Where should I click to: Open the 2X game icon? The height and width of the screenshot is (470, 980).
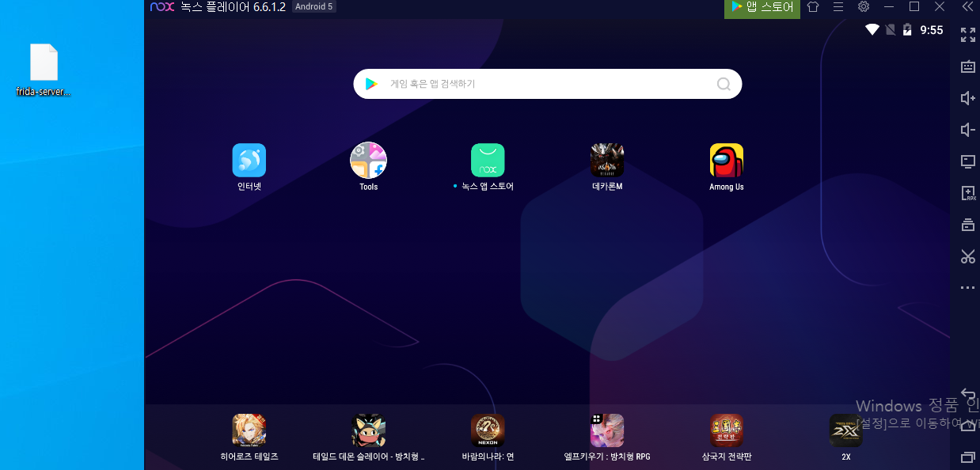(846, 430)
